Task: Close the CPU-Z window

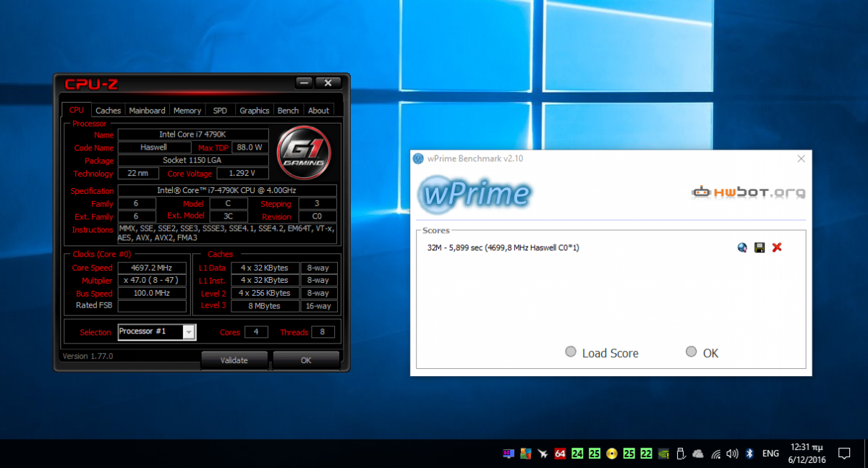Action: [328, 82]
